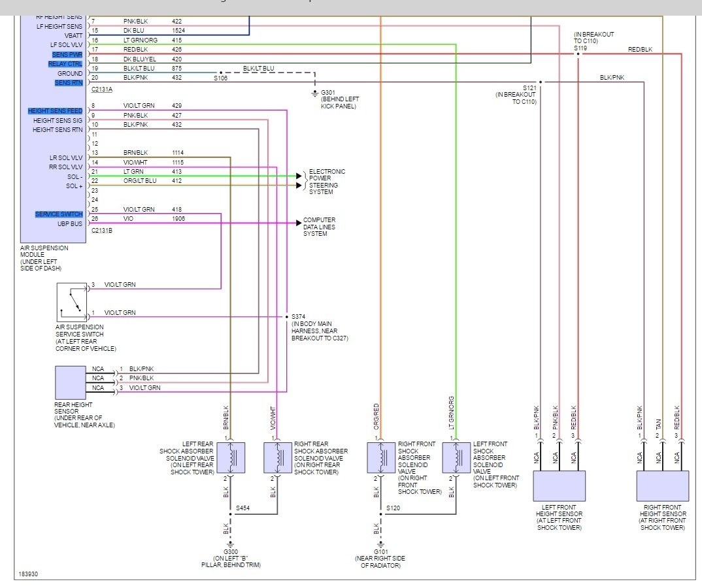Click the highlighted HEIGHT SENS FEED label

pyautogui.click(x=55, y=110)
